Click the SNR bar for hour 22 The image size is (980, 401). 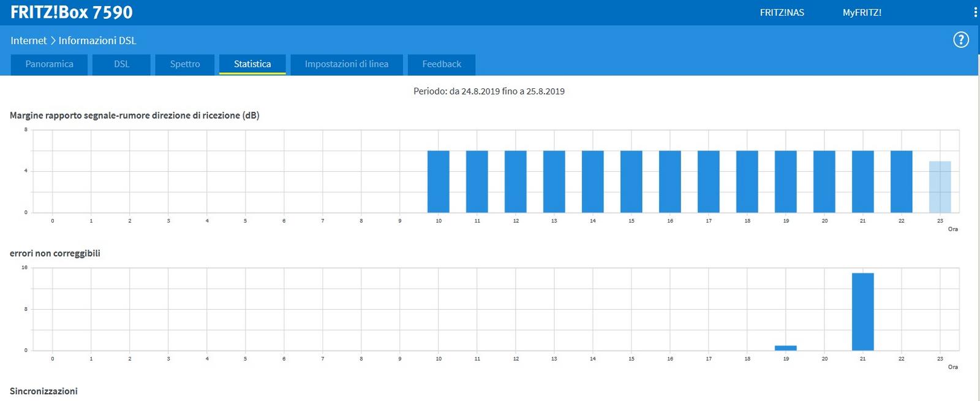coord(902,181)
